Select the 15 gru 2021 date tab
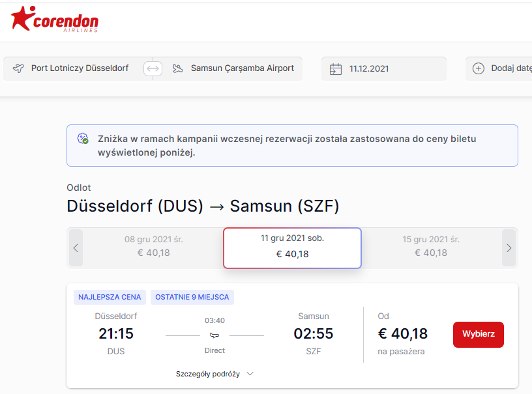 coord(431,246)
